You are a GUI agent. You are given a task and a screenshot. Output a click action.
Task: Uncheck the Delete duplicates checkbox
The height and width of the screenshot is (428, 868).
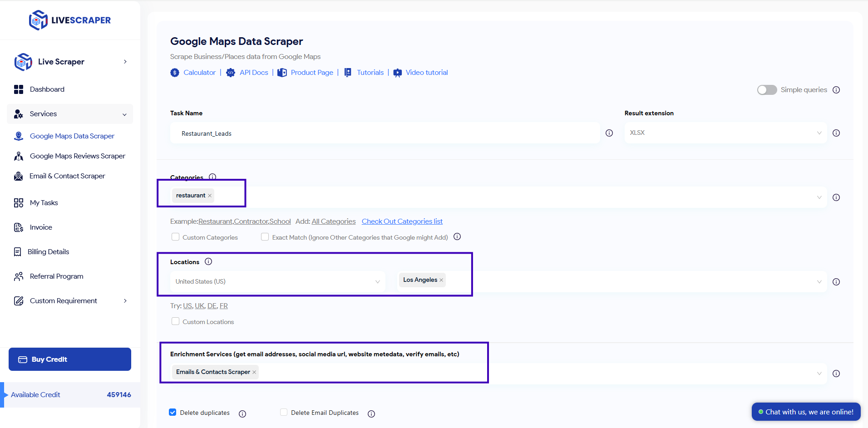173,412
